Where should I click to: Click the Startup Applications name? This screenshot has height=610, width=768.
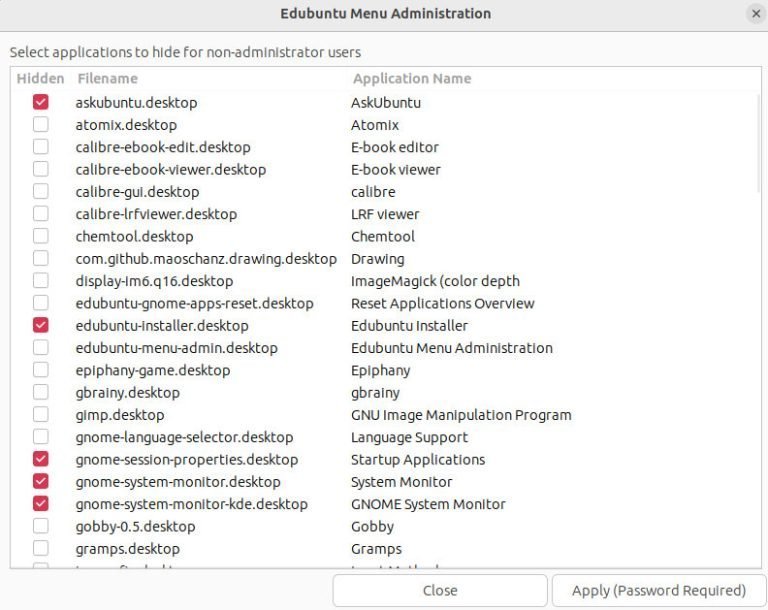click(418, 459)
